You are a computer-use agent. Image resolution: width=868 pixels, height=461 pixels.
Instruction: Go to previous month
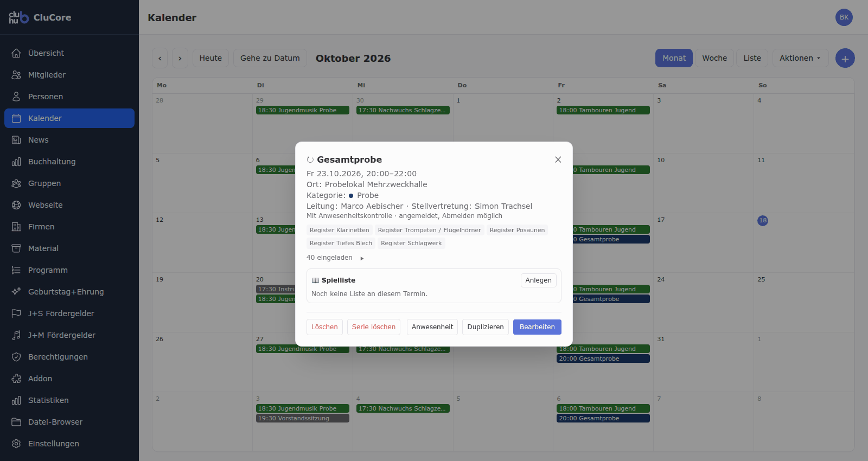click(x=159, y=58)
